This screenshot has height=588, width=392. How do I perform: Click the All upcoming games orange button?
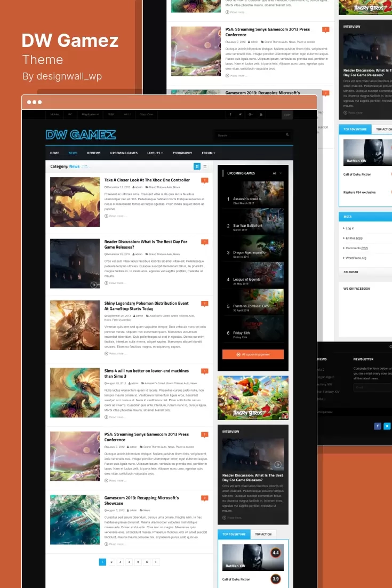(253, 354)
